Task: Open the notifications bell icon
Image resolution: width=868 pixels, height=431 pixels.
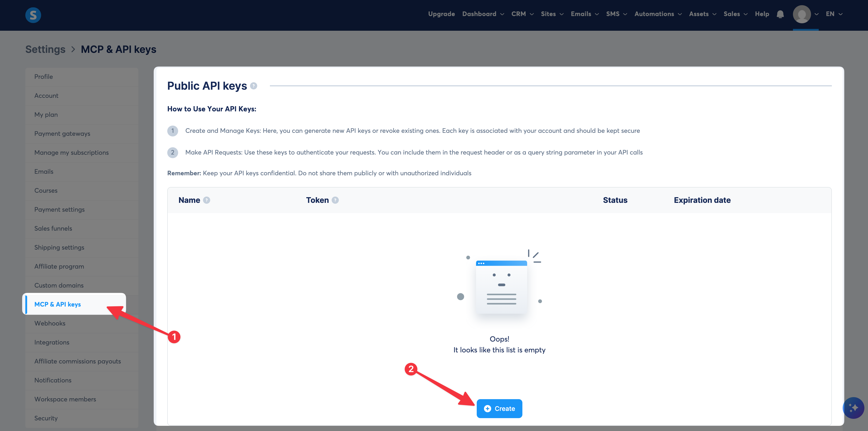Action: tap(780, 14)
